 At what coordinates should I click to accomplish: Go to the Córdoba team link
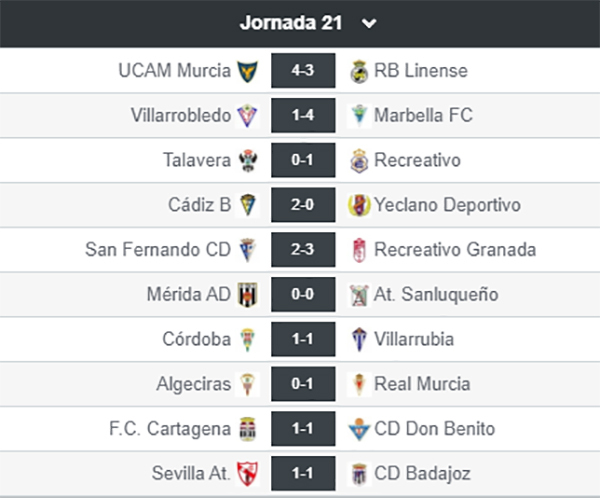tap(197, 339)
